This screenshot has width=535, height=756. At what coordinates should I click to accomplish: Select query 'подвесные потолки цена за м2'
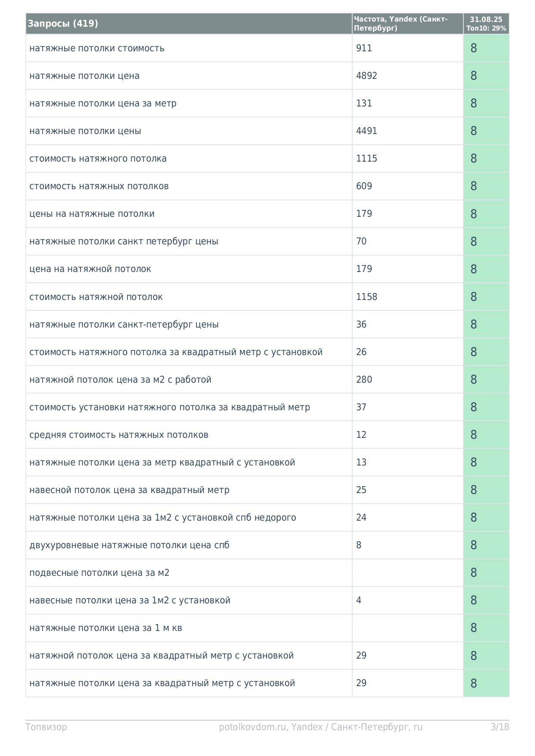pos(100,573)
